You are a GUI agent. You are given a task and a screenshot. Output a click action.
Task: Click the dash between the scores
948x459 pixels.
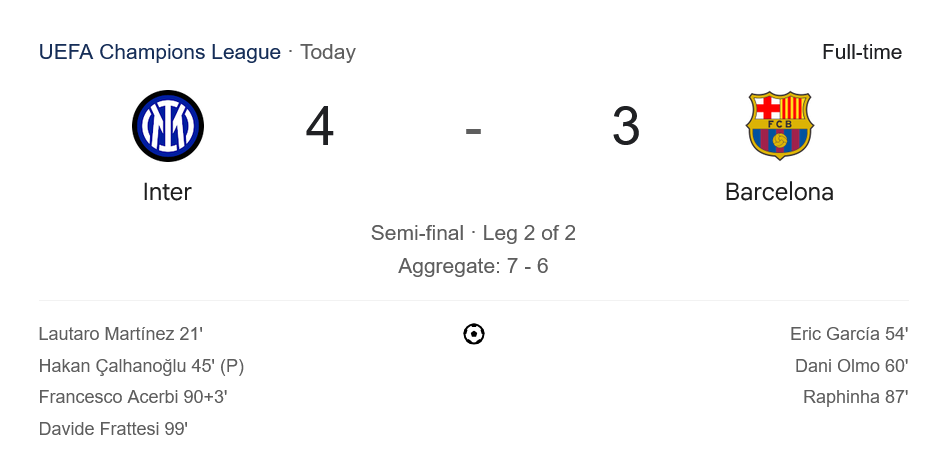(473, 128)
